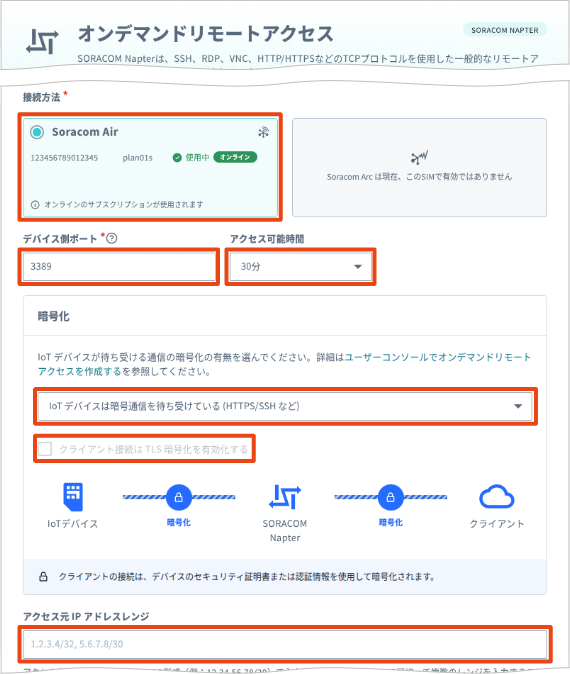This screenshot has height=674, width=570.
Task: Select the Soracom Air radio button
Action: pos(37,132)
